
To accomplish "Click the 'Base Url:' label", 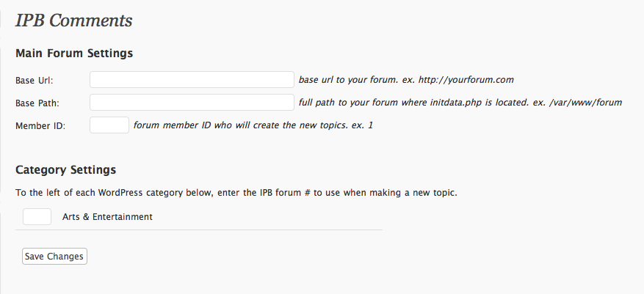I will click(34, 80).
